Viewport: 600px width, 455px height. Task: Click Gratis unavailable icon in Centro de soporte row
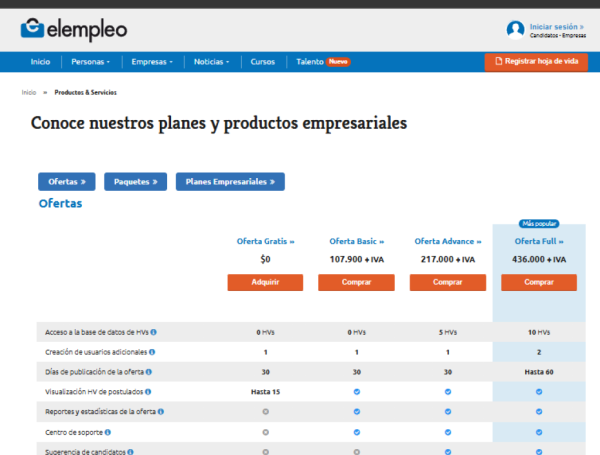266,432
